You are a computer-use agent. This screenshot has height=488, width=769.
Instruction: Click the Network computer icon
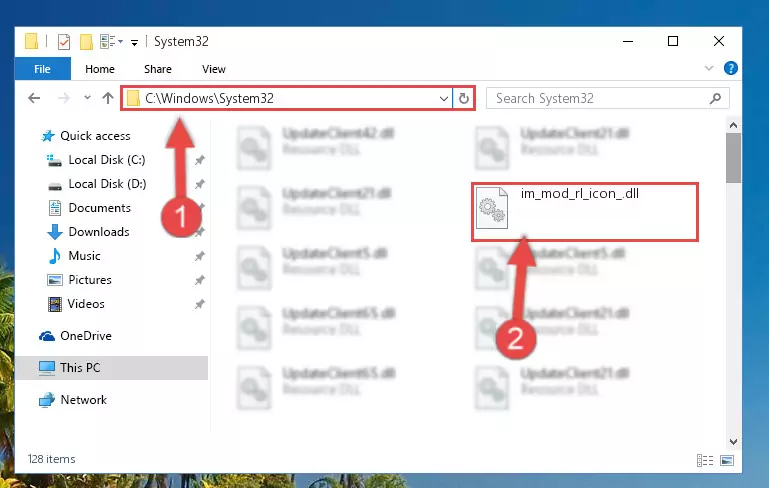47,400
